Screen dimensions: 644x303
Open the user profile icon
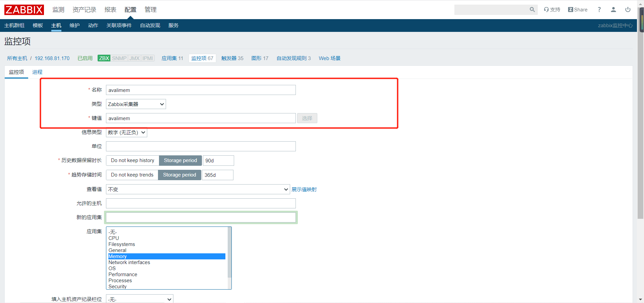[x=613, y=10]
